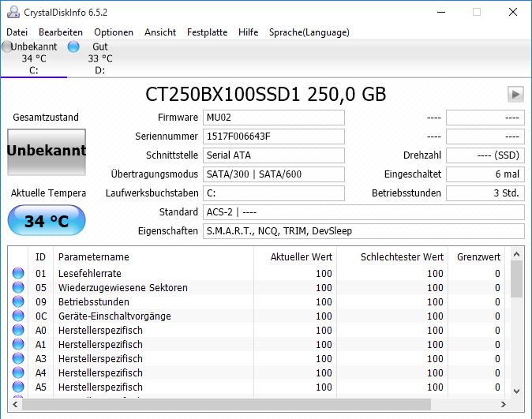Select the C: drive tab marked Unbekannt

point(34,58)
